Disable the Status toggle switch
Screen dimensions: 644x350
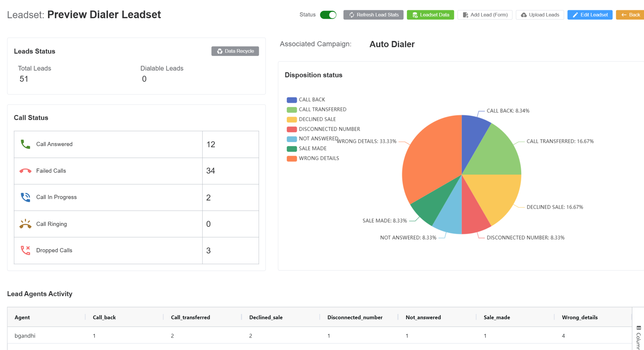(328, 15)
